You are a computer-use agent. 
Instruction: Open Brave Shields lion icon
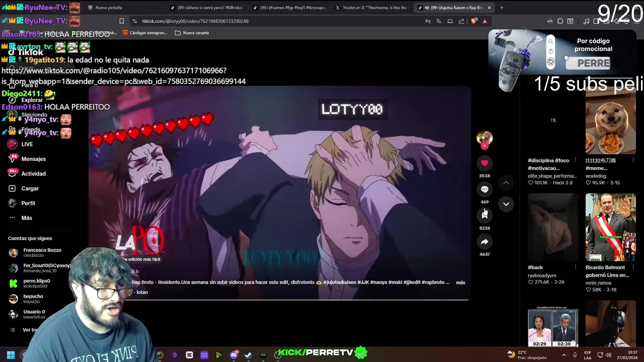474,21
